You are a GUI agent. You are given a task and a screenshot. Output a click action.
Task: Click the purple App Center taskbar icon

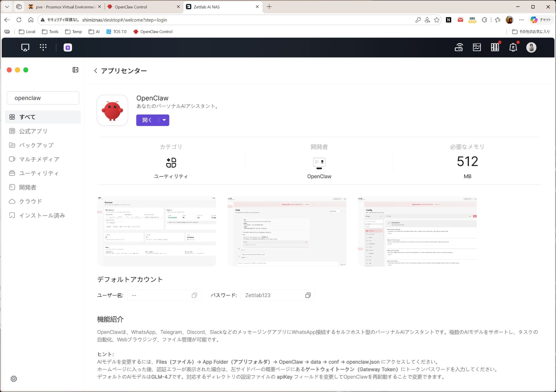(68, 48)
